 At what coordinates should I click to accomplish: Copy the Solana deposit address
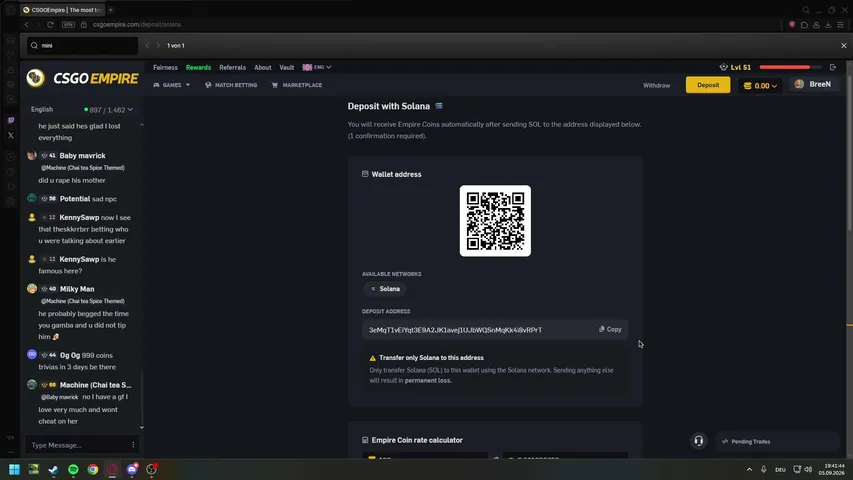(610, 329)
